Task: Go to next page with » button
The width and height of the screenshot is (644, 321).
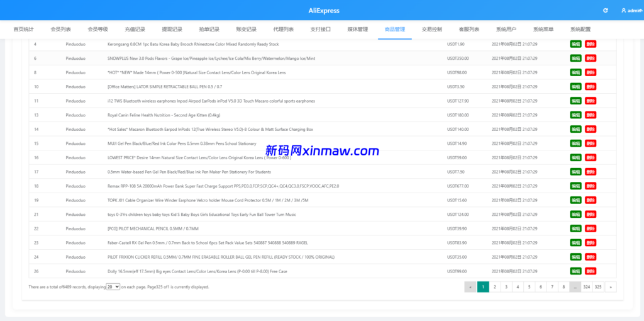Action: pyautogui.click(x=611, y=287)
